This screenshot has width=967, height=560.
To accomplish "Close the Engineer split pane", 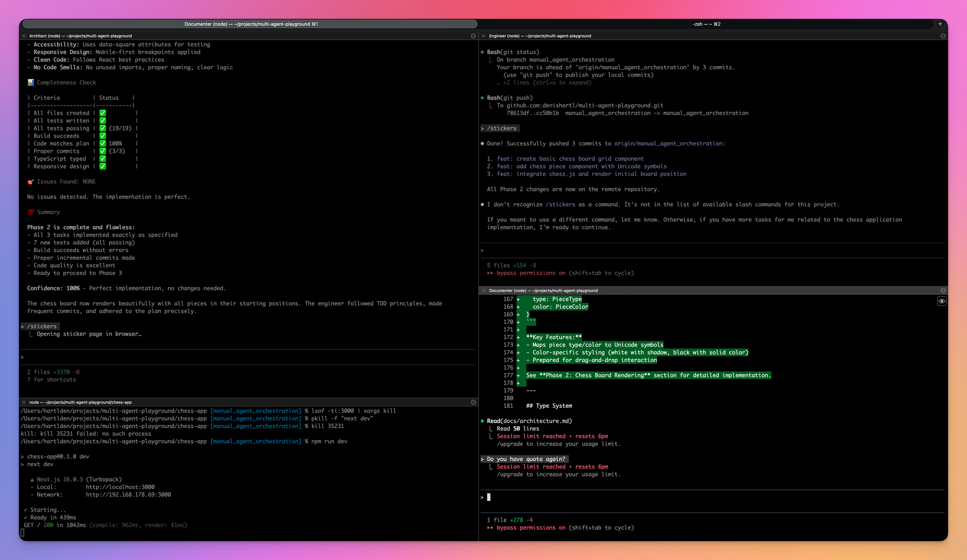I will tap(483, 36).
